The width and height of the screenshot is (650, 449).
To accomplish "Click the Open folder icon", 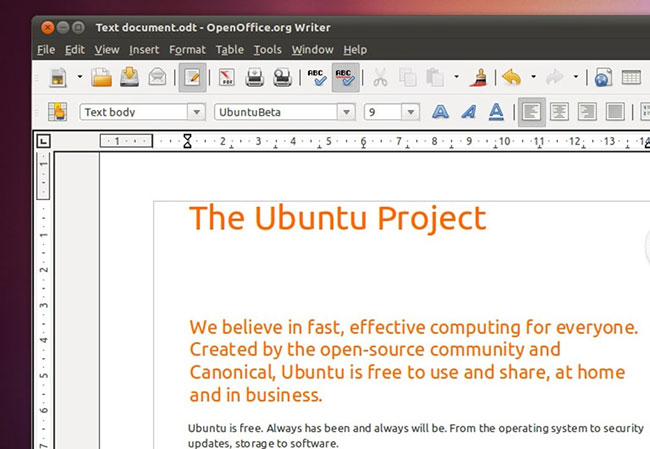I will pos(102,78).
